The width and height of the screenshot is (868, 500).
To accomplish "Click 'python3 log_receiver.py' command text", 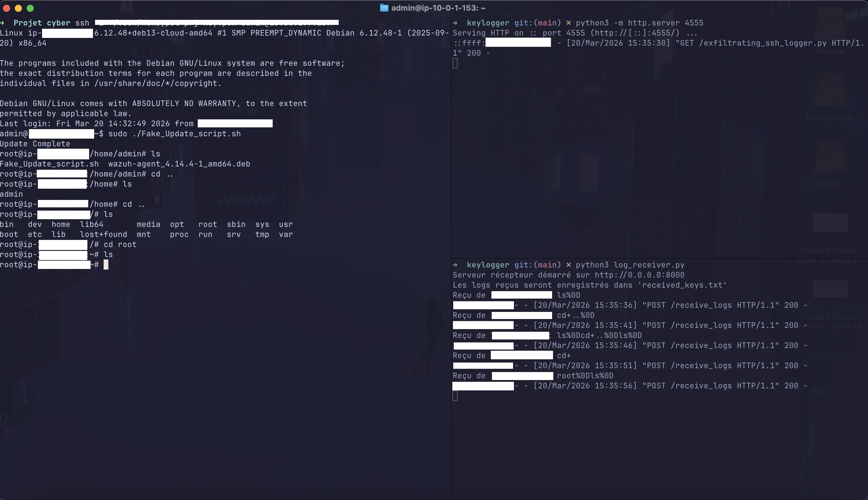I will (630, 265).
